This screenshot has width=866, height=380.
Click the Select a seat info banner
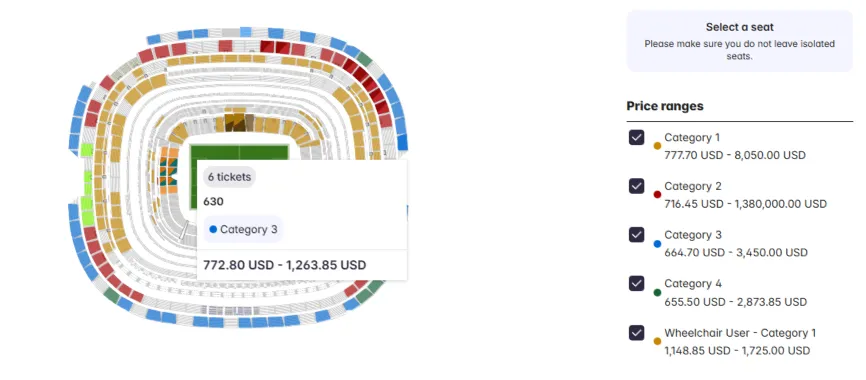740,41
